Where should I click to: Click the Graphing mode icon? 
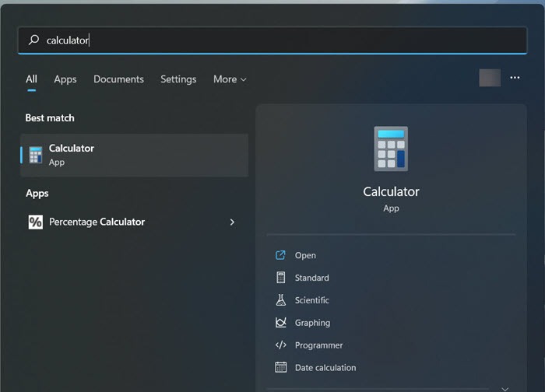pos(281,323)
